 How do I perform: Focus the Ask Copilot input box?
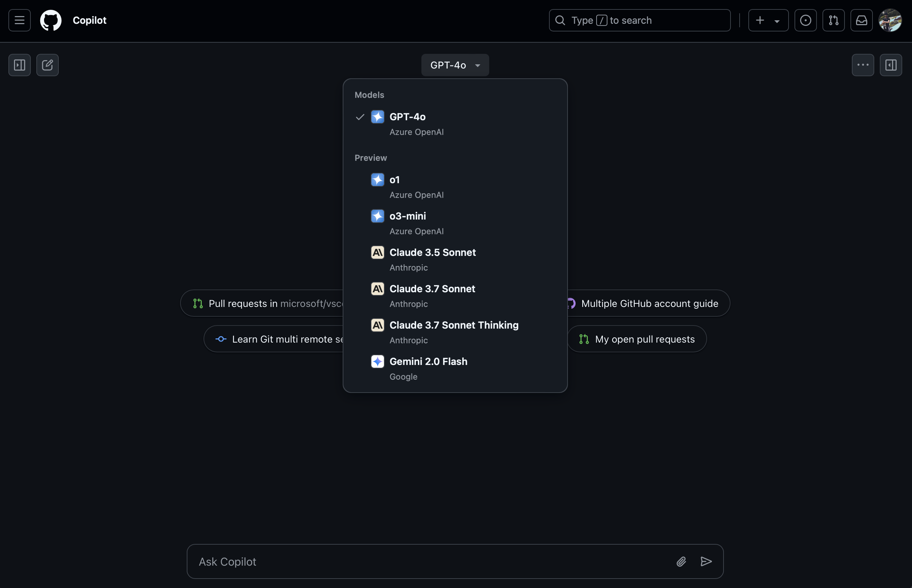(x=455, y=561)
